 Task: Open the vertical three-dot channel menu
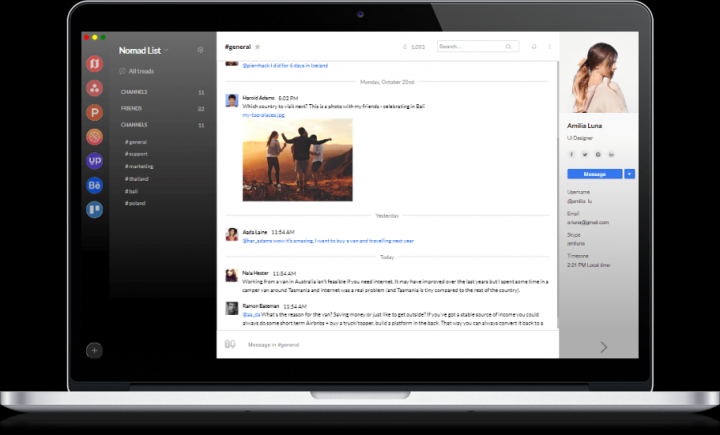pyautogui.click(x=550, y=46)
